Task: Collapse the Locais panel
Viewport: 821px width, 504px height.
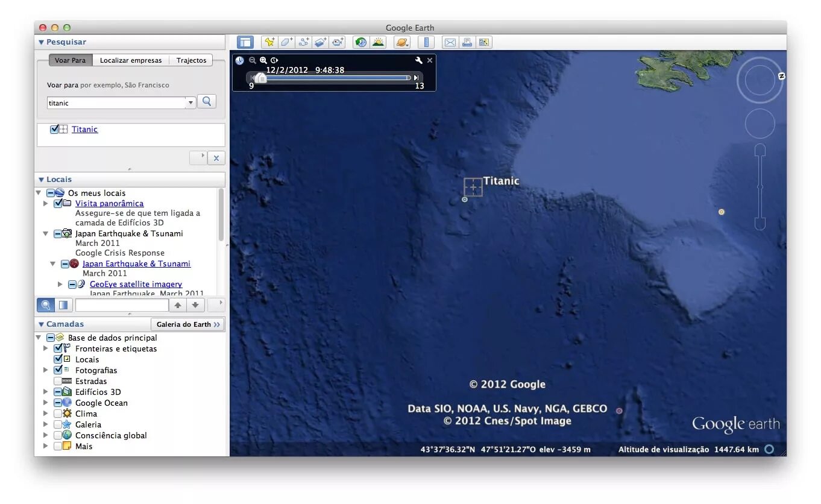Action: pyautogui.click(x=42, y=180)
